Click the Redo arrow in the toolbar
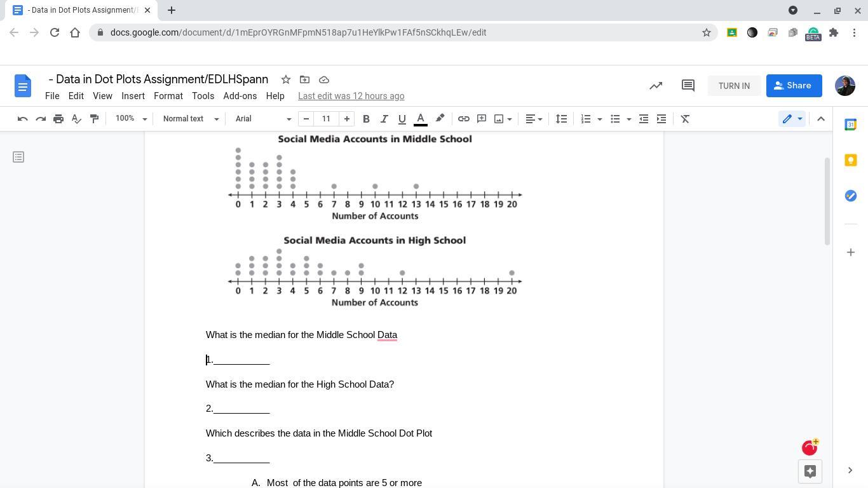 coord(41,119)
